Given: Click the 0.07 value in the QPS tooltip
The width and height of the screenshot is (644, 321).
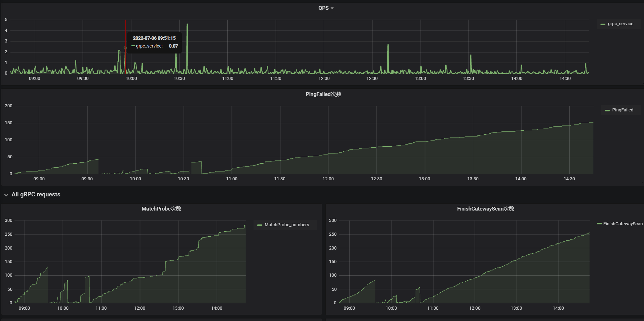Looking at the screenshot, I should click(174, 46).
